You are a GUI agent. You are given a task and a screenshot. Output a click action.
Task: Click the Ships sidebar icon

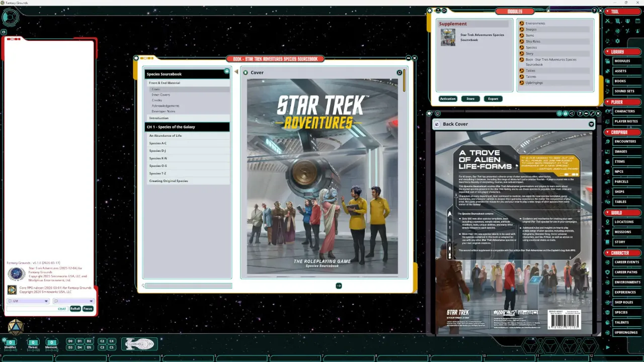pyautogui.click(x=608, y=192)
